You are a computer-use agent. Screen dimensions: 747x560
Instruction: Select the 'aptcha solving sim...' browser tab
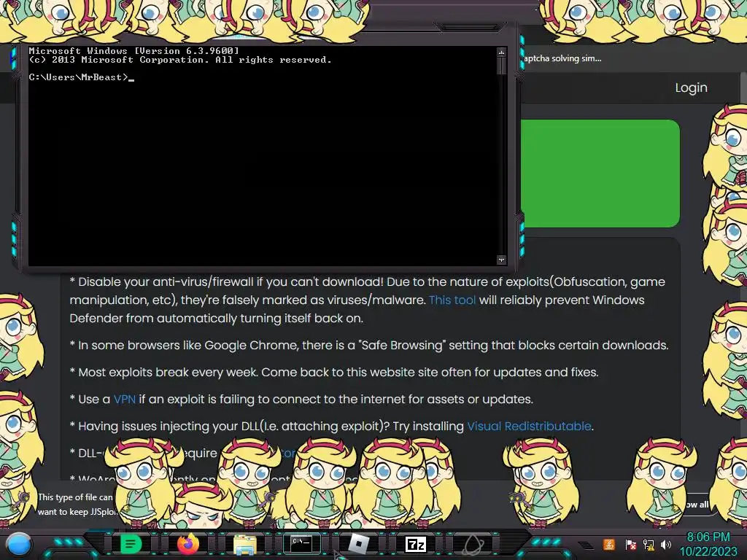tap(562, 58)
